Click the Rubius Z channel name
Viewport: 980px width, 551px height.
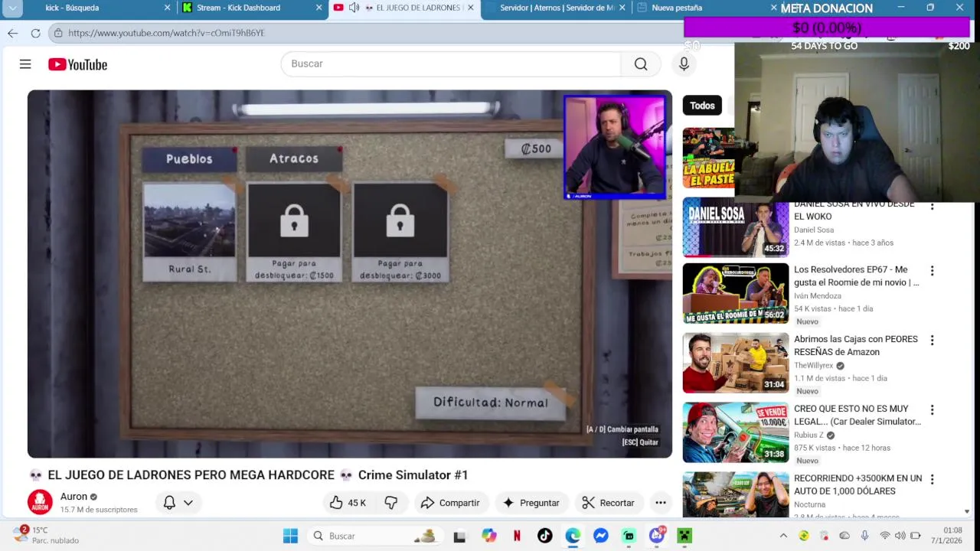click(808, 435)
